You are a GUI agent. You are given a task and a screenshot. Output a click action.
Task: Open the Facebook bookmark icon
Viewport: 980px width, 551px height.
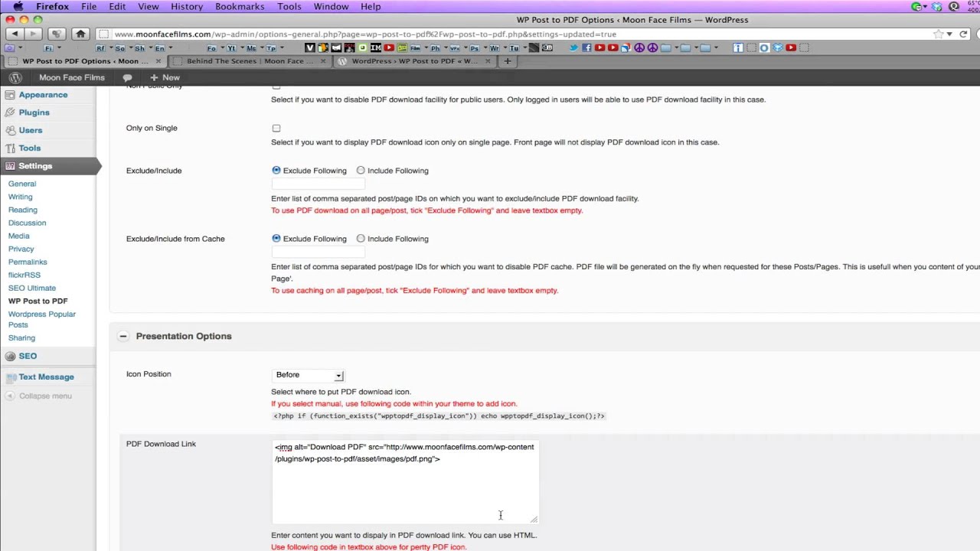[586, 47]
